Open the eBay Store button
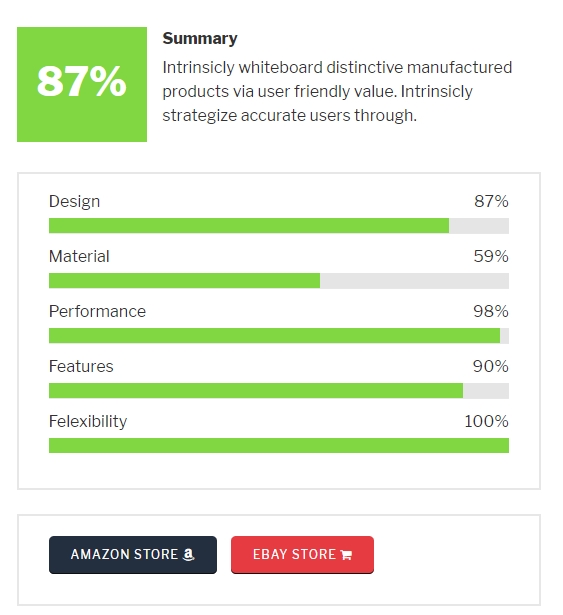563x615 pixels. pos(302,555)
